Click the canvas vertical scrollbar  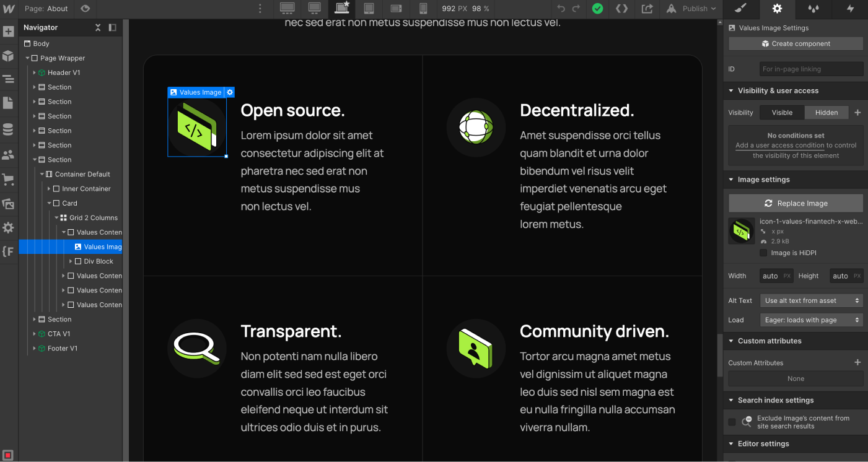[719, 355]
